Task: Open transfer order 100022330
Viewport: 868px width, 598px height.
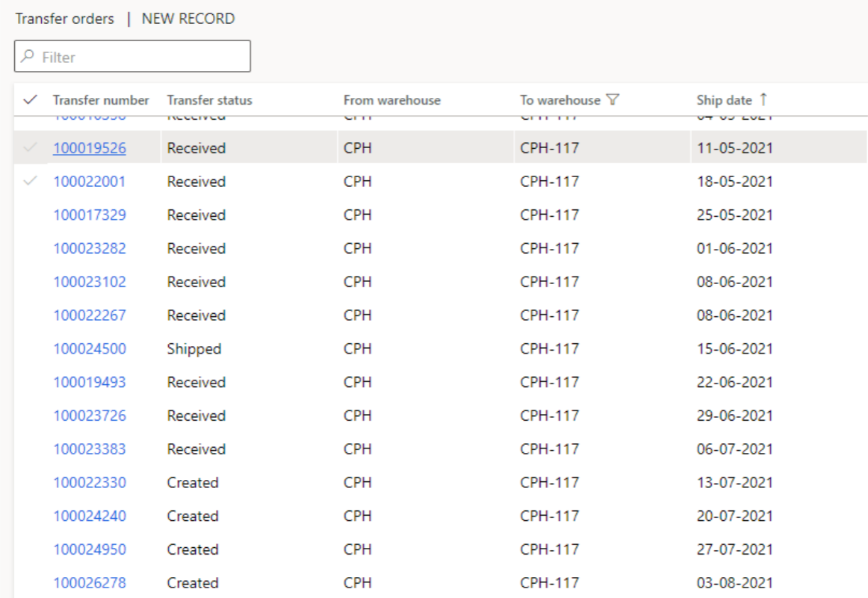Action: point(90,483)
